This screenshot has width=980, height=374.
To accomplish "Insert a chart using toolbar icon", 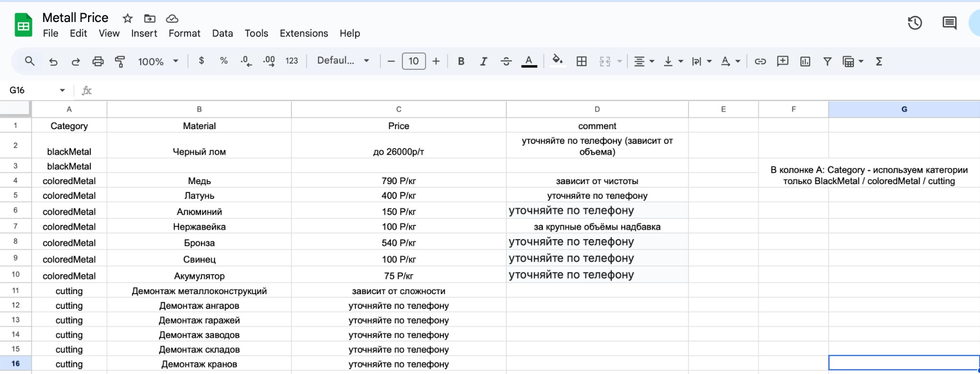I will coord(805,61).
